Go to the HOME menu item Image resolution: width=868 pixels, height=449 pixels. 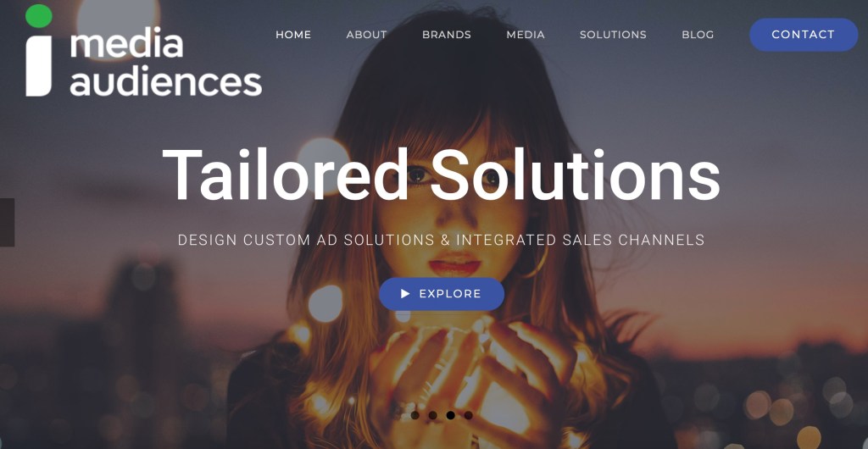click(x=293, y=34)
